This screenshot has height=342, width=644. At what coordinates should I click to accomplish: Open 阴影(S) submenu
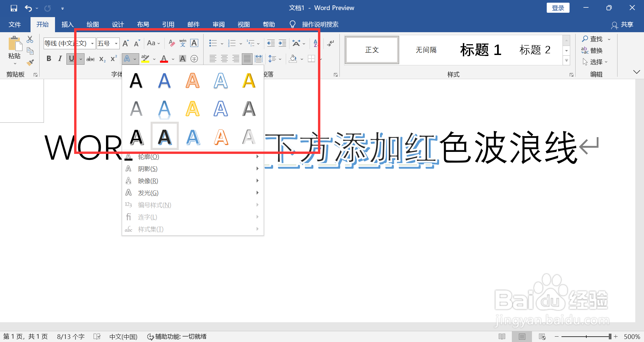click(x=193, y=169)
